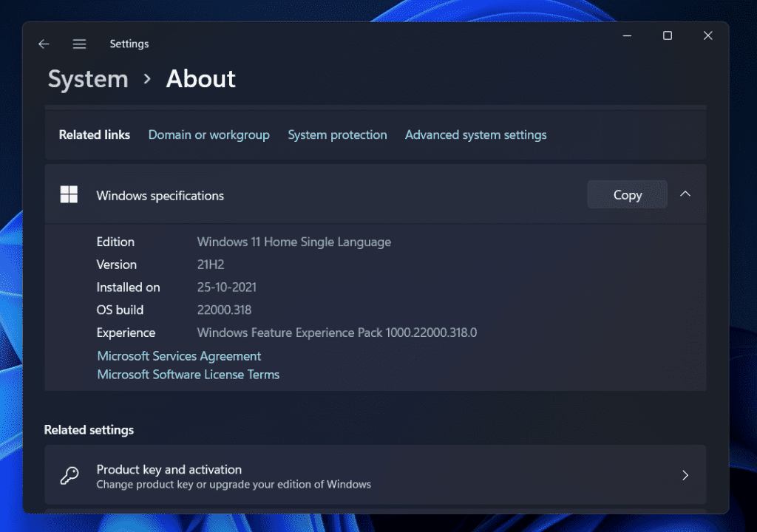Open Advanced system settings
757x532 pixels.
click(475, 134)
